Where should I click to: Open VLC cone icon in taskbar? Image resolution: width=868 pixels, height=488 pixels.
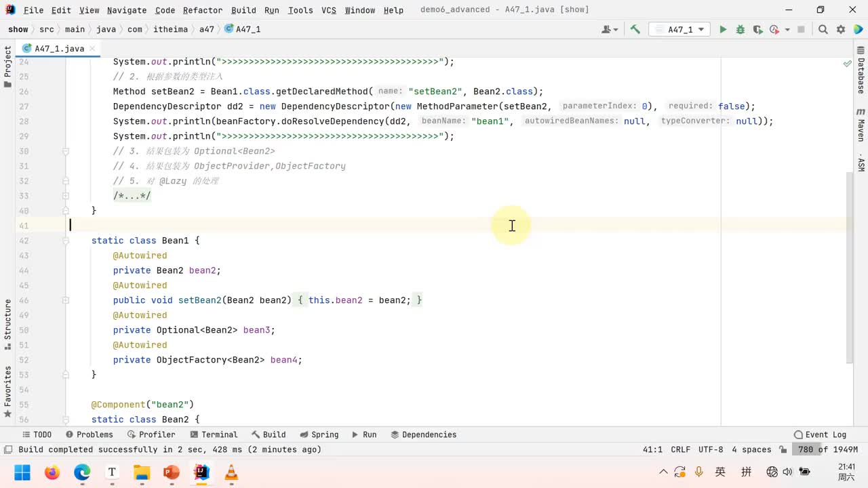(x=231, y=472)
